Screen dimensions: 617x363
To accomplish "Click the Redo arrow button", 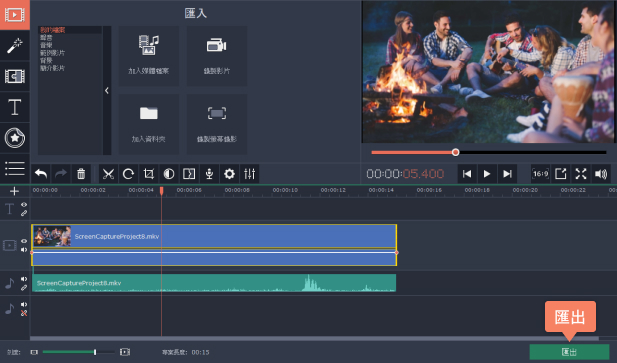I will click(x=61, y=174).
